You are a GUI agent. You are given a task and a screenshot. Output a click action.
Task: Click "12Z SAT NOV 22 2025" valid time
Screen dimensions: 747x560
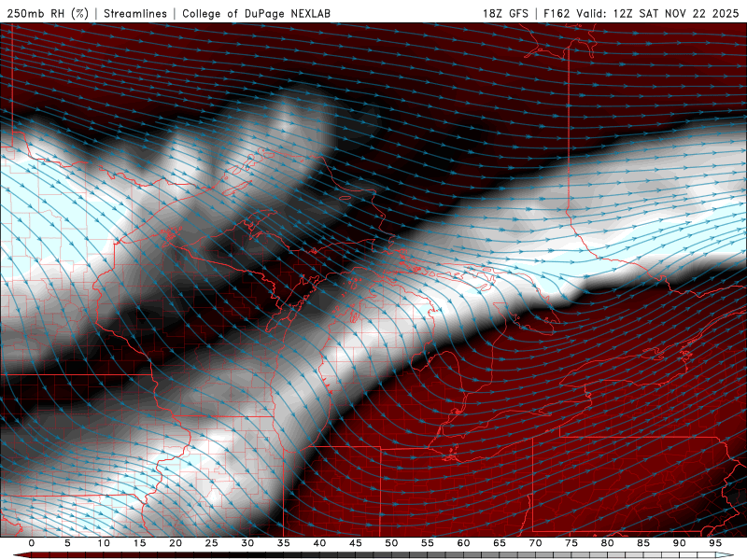point(675,13)
